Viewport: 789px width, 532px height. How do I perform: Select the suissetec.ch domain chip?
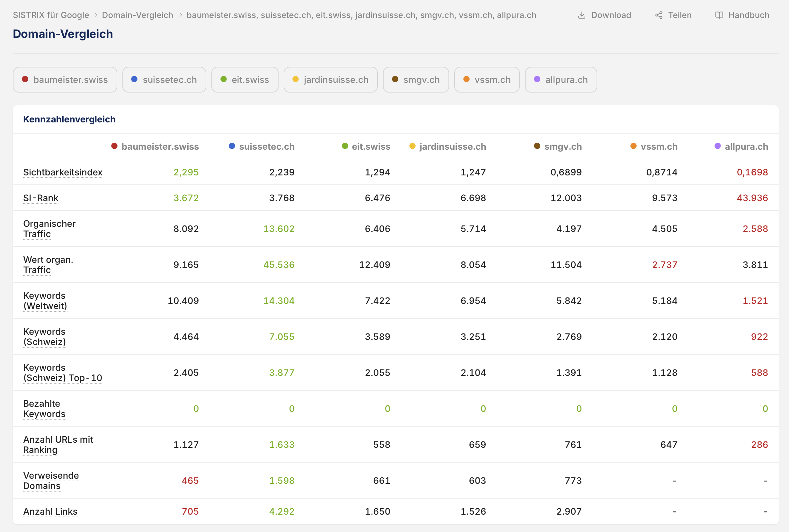[x=164, y=80]
